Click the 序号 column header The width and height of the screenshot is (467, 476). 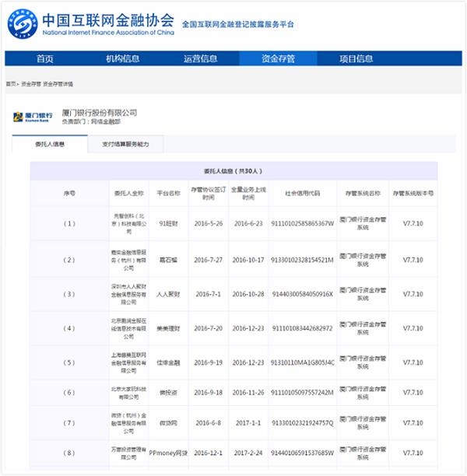(x=69, y=194)
